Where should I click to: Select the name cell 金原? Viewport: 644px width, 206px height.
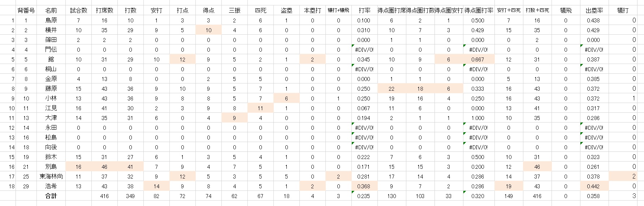coord(51,79)
